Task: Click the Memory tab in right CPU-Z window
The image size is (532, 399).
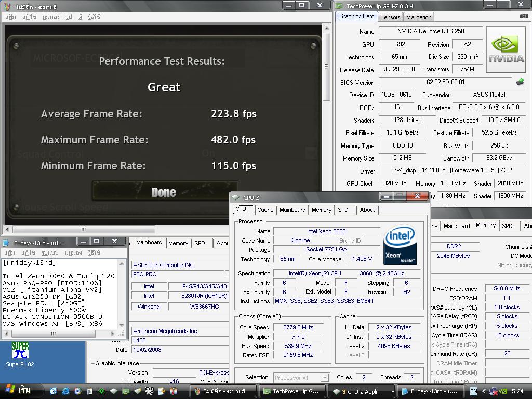Action: (486, 225)
